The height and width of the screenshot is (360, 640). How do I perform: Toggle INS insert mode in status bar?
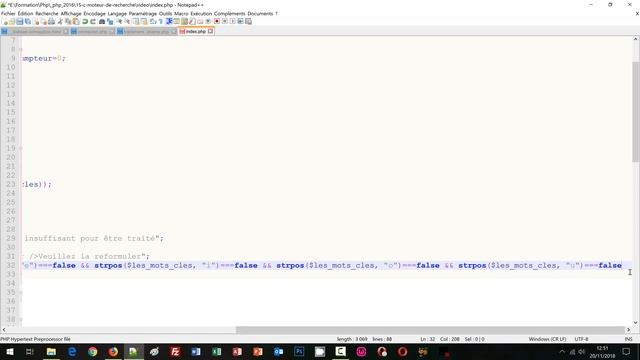coord(629,339)
